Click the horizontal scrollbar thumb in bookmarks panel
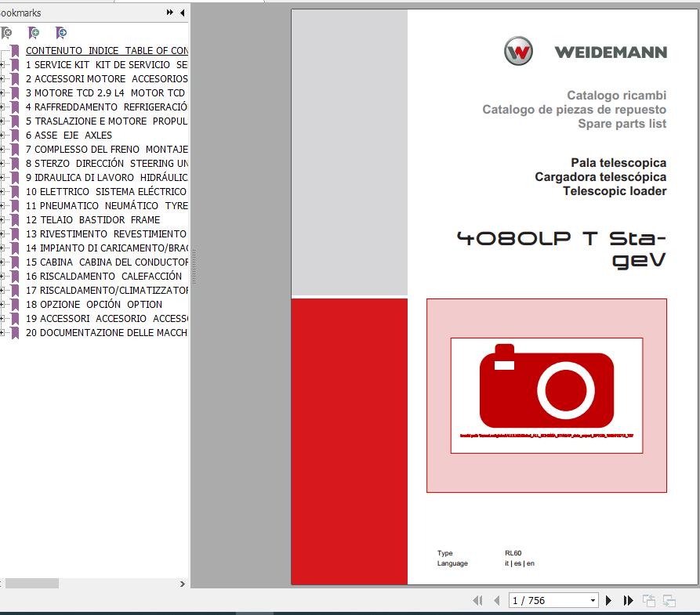Image resolution: width=700 pixels, height=615 pixels. [x=31, y=584]
